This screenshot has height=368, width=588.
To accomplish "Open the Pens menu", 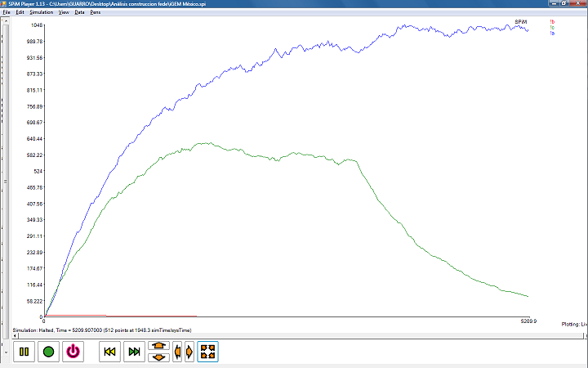I will [x=96, y=12].
